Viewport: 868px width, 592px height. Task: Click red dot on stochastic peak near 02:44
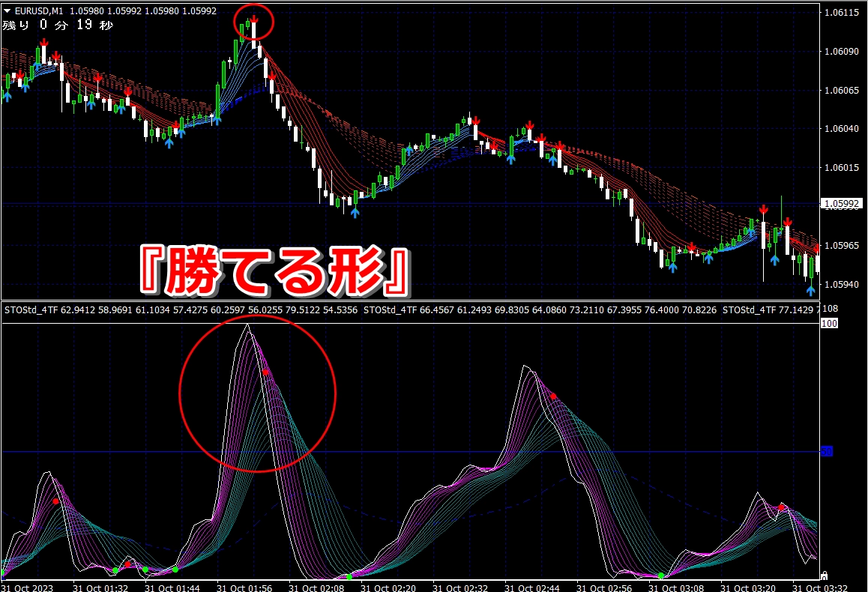click(x=553, y=396)
